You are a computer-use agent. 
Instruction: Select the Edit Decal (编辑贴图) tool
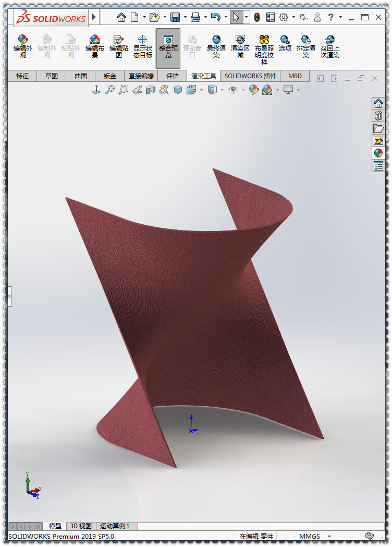tap(118, 46)
